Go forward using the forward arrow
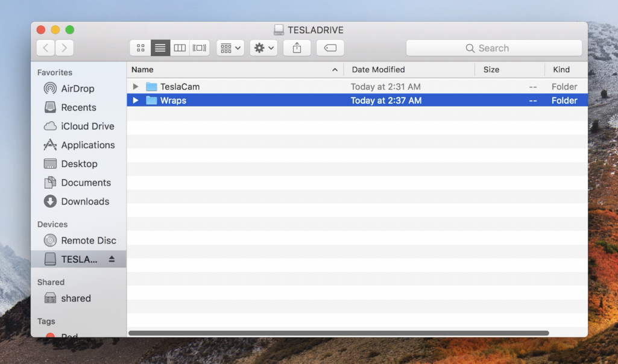 (x=64, y=48)
